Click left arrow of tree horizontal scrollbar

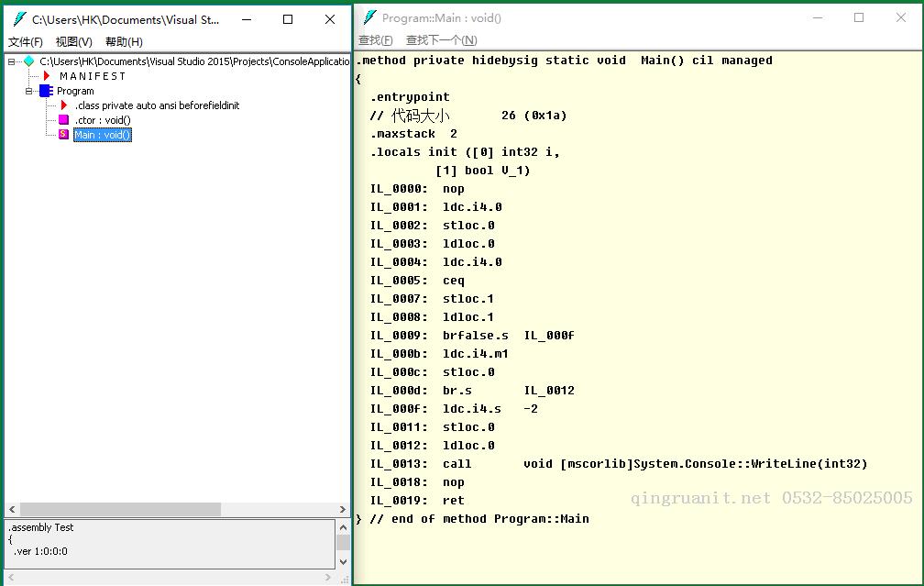[x=12, y=509]
